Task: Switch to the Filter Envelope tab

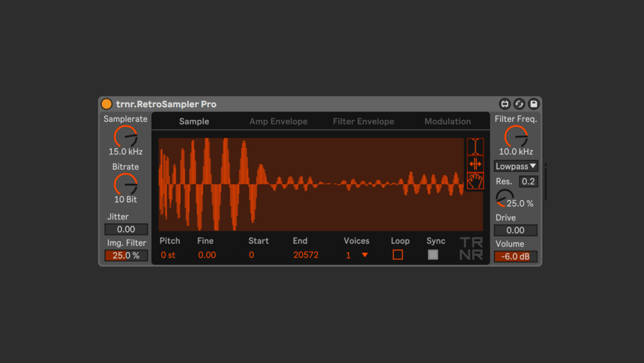Action: pyautogui.click(x=363, y=121)
